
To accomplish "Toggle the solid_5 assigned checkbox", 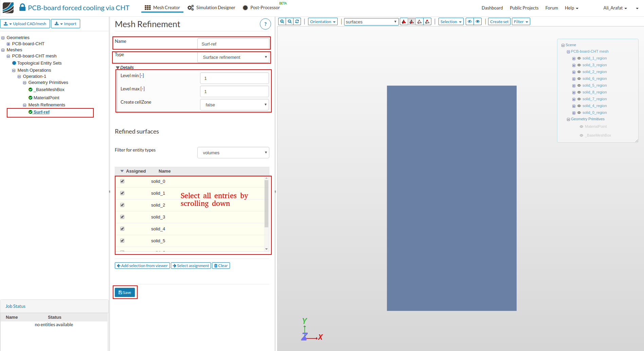I will click(x=122, y=241).
